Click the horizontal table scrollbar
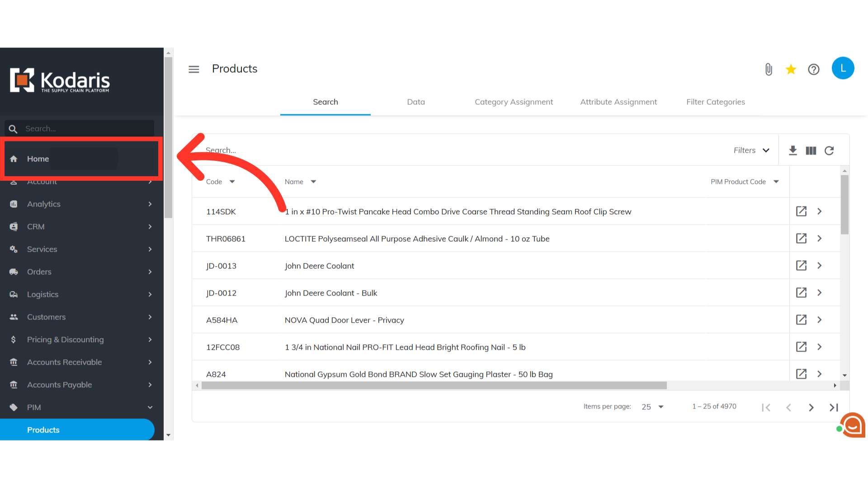Screen dimensions: 868x488 click(x=434, y=385)
